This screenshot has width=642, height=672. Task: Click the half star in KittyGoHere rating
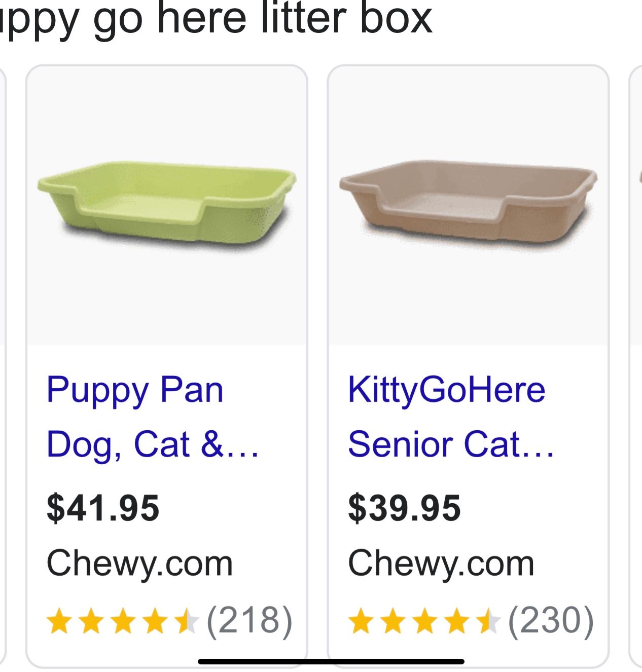(488, 621)
